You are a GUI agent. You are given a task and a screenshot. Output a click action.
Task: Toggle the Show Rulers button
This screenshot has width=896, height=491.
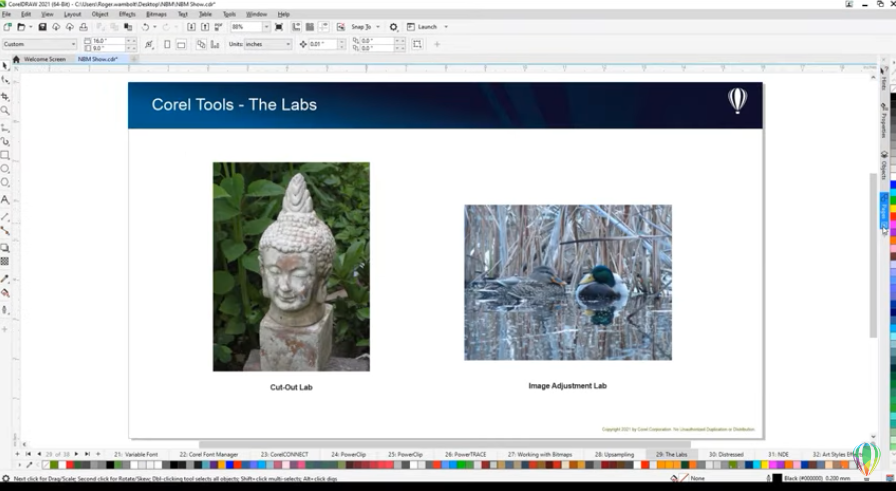tap(296, 27)
